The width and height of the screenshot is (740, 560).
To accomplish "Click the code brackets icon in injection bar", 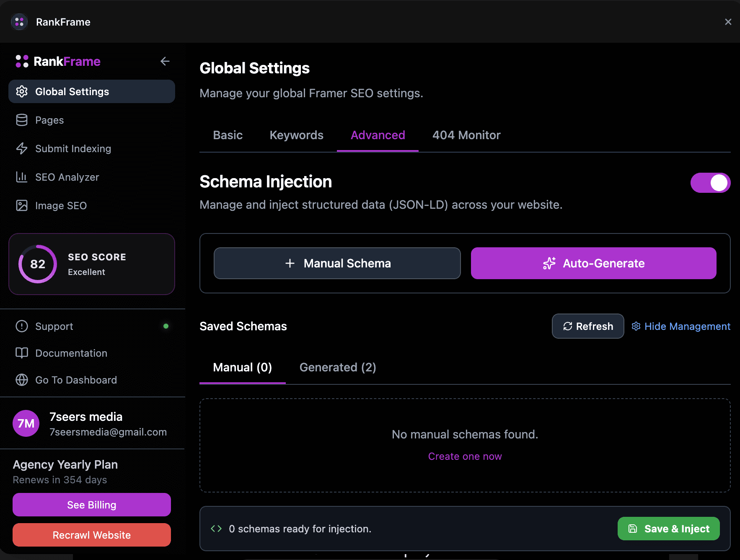I will pyautogui.click(x=216, y=529).
